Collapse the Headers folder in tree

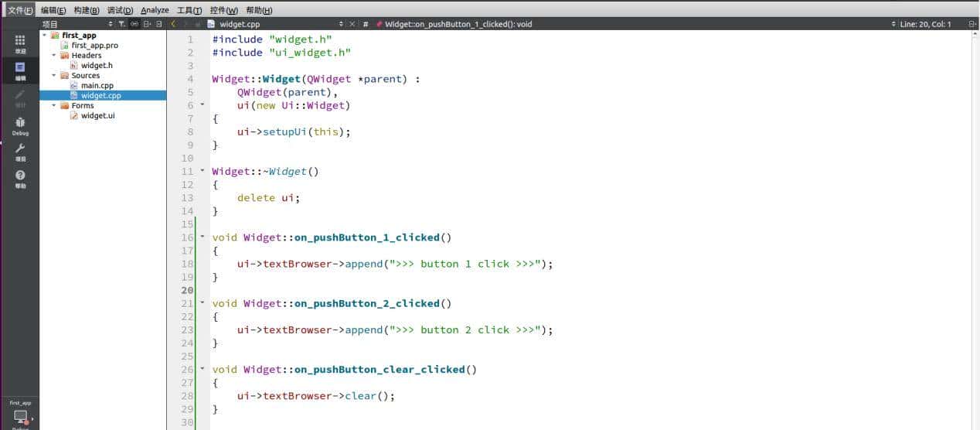pyautogui.click(x=54, y=56)
